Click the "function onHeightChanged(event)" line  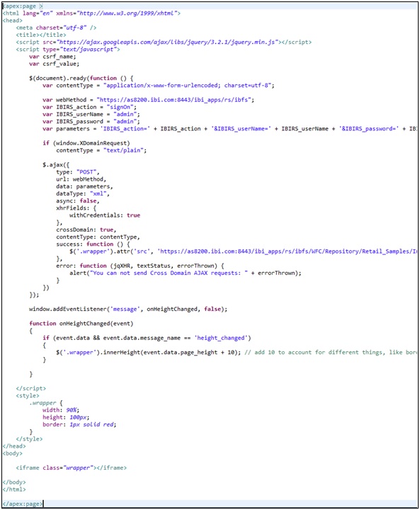(81, 324)
